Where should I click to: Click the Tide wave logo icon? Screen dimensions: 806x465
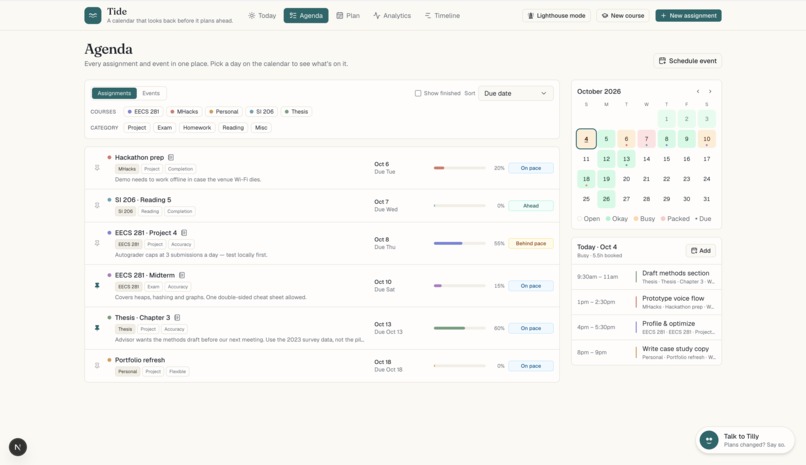click(93, 15)
